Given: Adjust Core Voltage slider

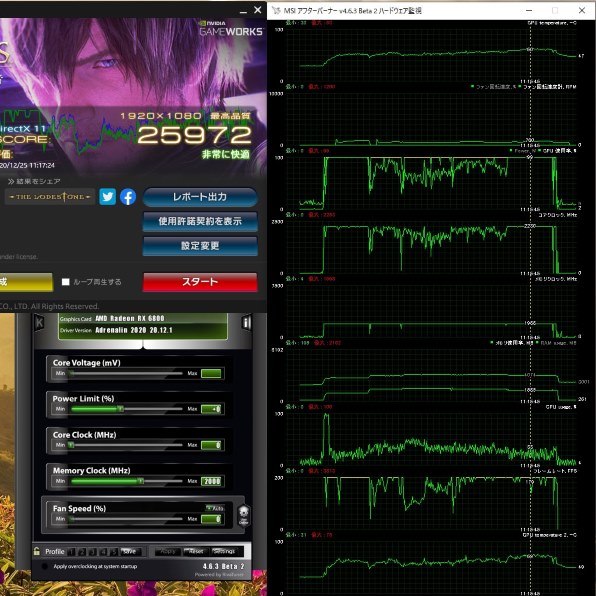Looking at the screenshot, I should coord(126,373).
